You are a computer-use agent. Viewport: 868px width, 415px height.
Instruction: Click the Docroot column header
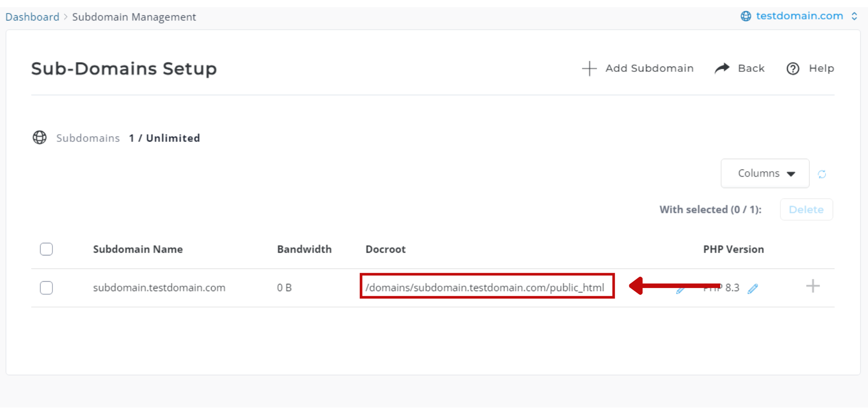point(386,250)
